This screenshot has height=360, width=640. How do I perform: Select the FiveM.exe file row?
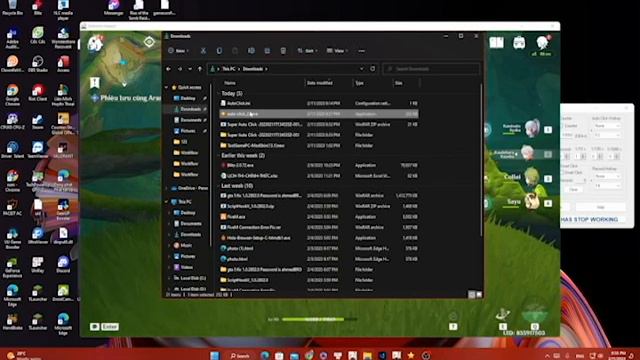pyautogui.click(x=319, y=217)
